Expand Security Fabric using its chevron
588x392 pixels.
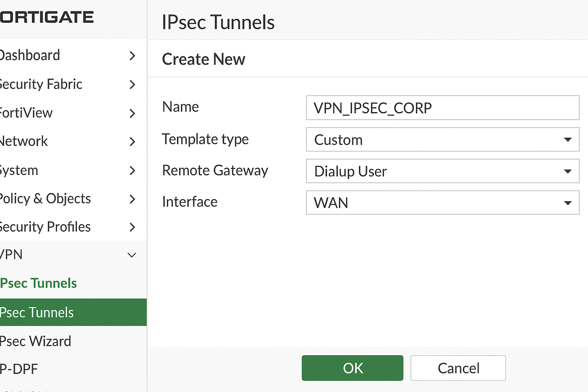(x=132, y=85)
